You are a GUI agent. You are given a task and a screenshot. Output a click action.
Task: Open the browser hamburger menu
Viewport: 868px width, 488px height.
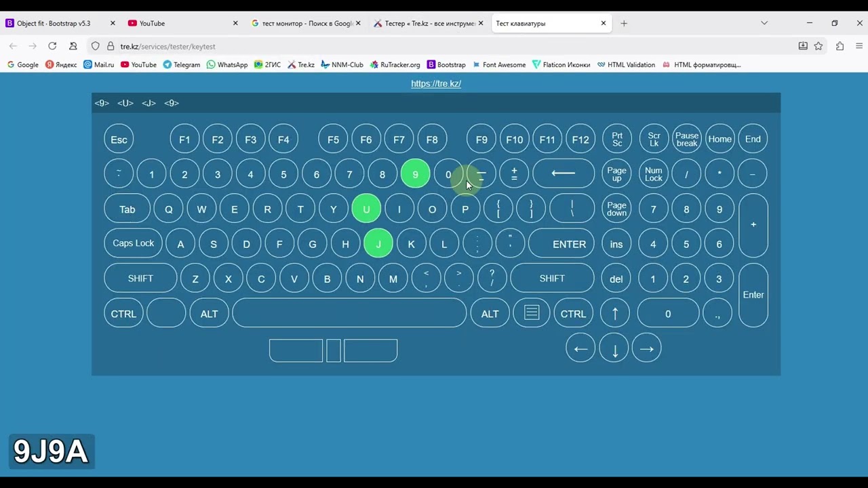point(859,46)
